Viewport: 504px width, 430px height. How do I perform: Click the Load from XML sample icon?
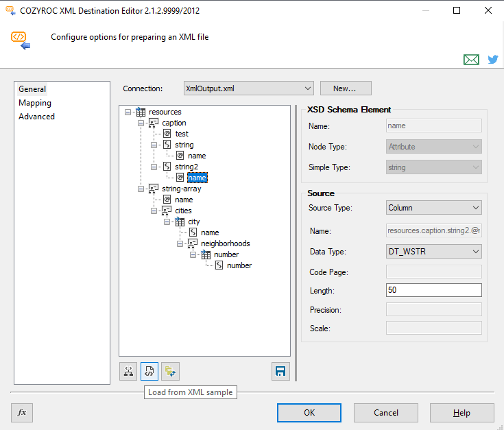[149, 372]
